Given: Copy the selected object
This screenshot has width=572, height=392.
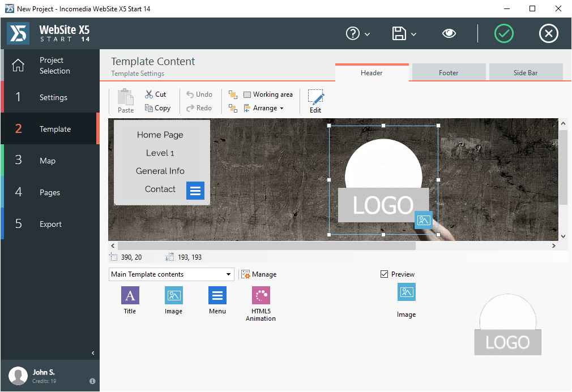Looking at the screenshot, I should tap(157, 108).
